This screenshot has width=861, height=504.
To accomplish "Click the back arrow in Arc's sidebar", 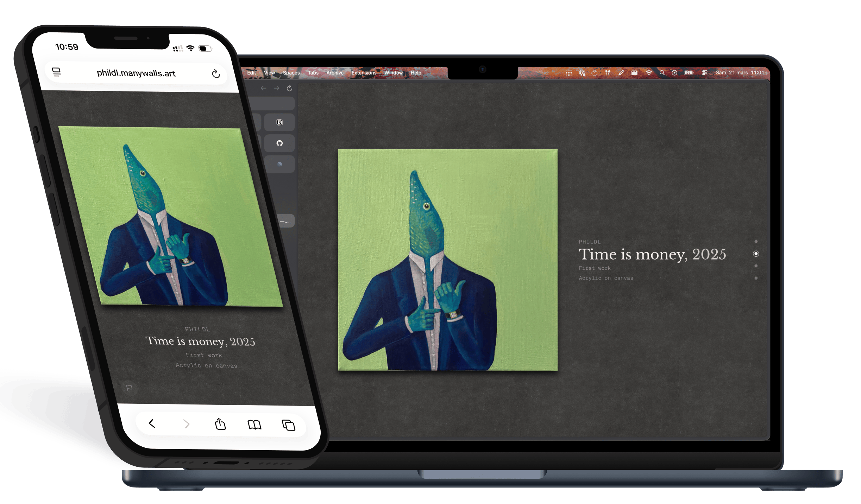I will click(x=263, y=88).
